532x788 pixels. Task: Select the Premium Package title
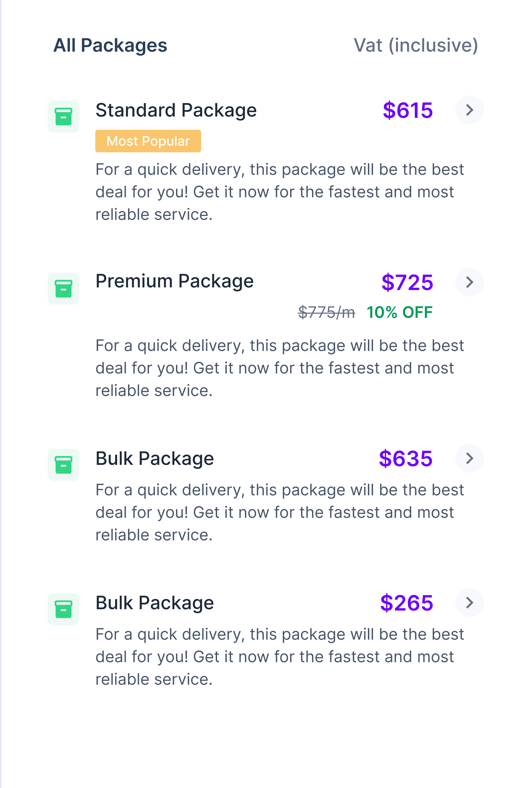tap(174, 281)
